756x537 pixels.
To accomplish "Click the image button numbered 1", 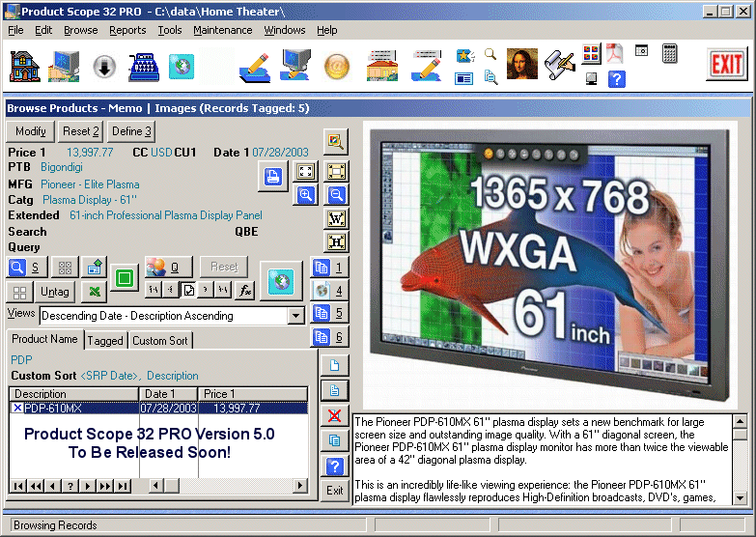I will (329, 268).
